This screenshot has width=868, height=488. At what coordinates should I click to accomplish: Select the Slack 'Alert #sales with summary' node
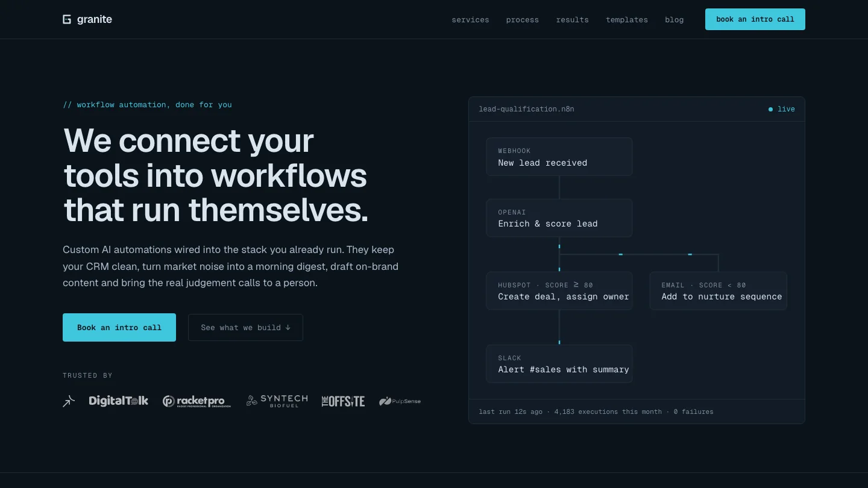559,363
